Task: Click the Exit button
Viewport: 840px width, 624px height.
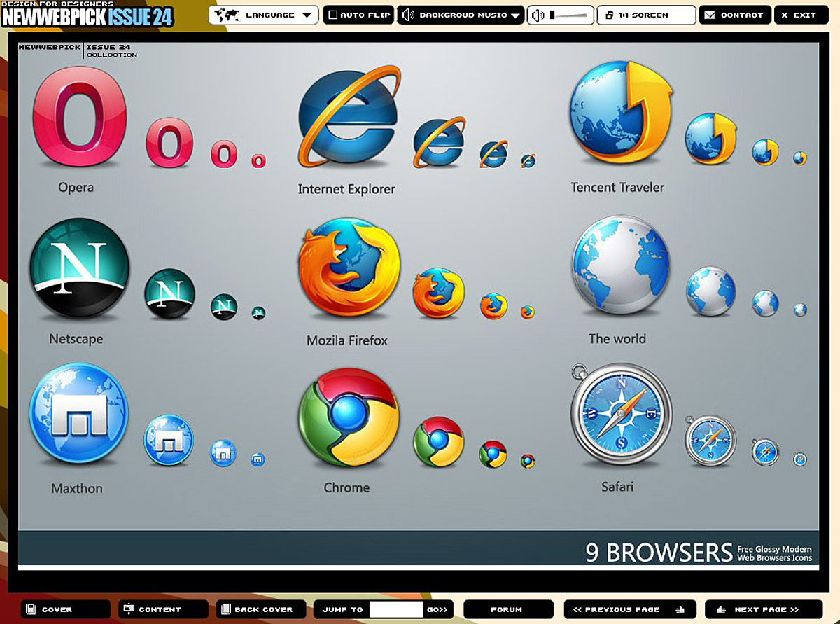Action: (801, 15)
